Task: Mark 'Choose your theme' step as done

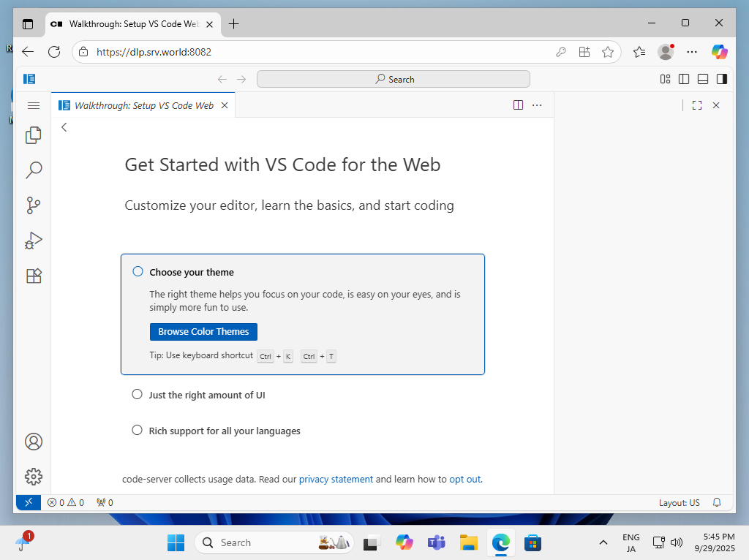Action: point(138,272)
